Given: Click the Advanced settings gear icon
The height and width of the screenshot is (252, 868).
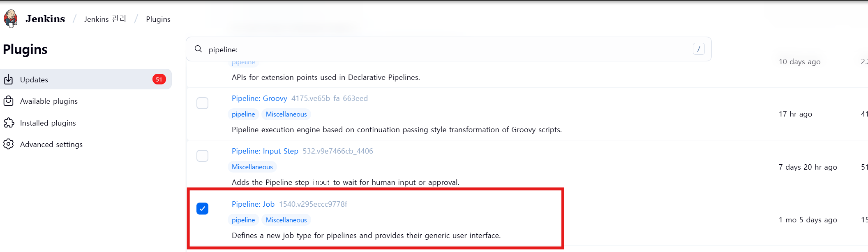Looking at the screenshot, I should pyautogui.click(x=9, y=144).
